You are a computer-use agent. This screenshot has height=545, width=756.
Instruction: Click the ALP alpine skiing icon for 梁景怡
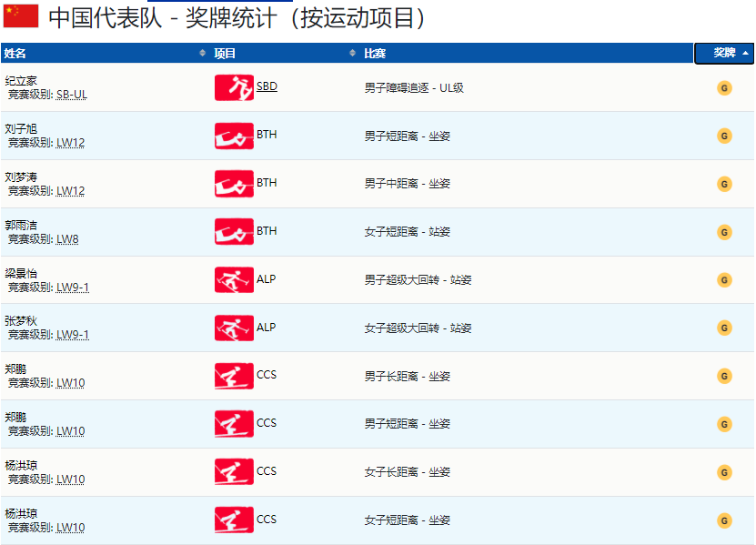click(x=234, y=279)
